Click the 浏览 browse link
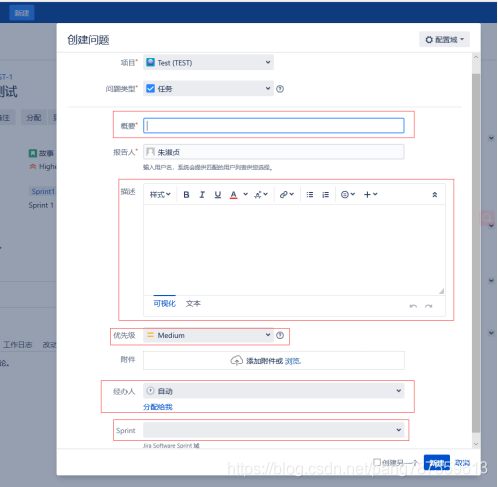Image resolution: width=498 pixels, height=487 pixels. click(x=293, y=361)
